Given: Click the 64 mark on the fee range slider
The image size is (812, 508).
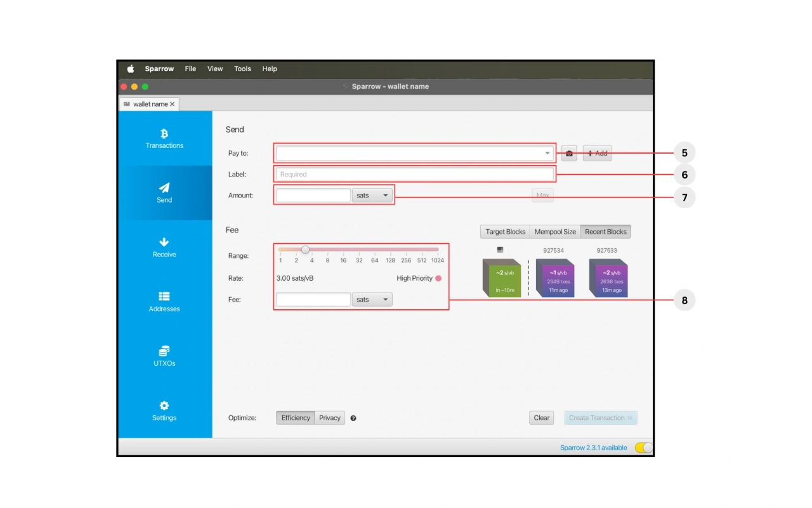Looking at the screenshot, I should click(x=375, y=260).
